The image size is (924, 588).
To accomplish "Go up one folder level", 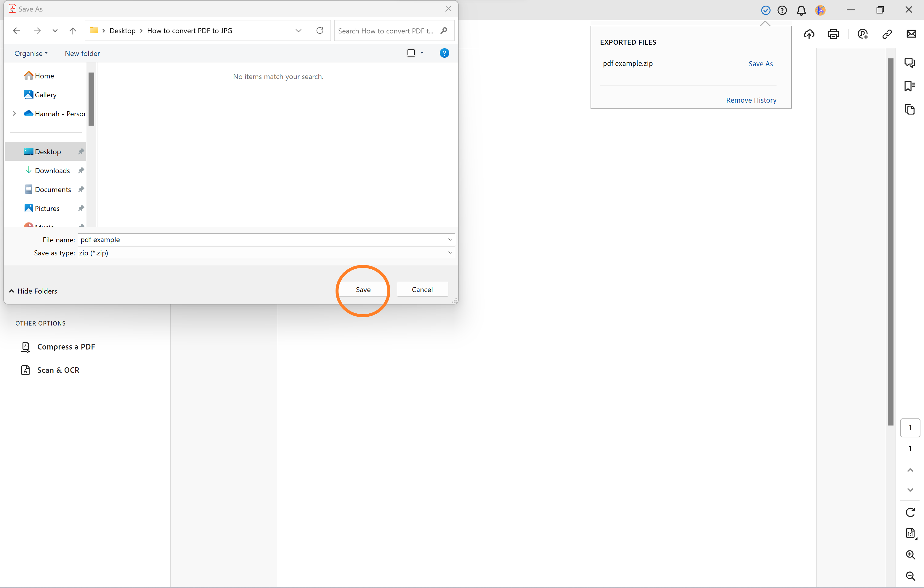I will (x=73, y=31).
